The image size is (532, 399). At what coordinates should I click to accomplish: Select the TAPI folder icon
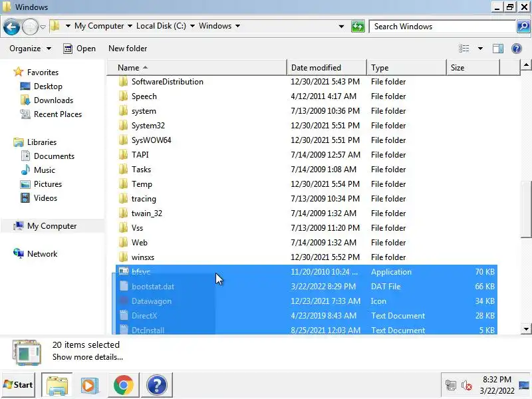click(x=123, y=155)
